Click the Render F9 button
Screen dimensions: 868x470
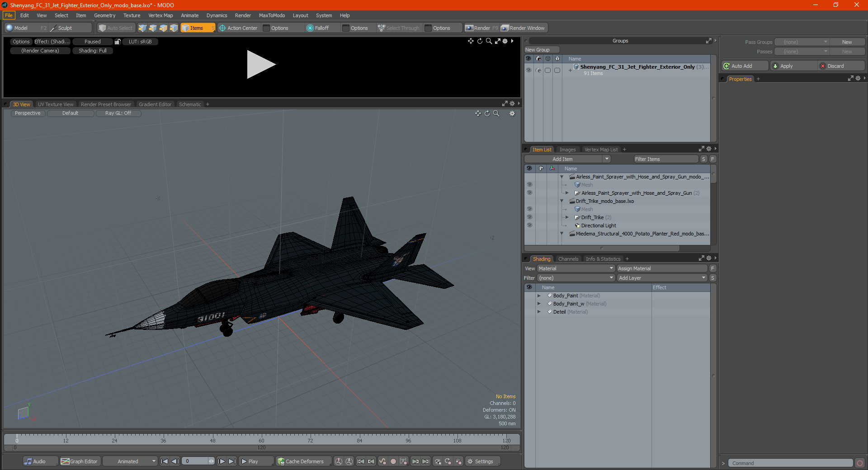[481, 28]
